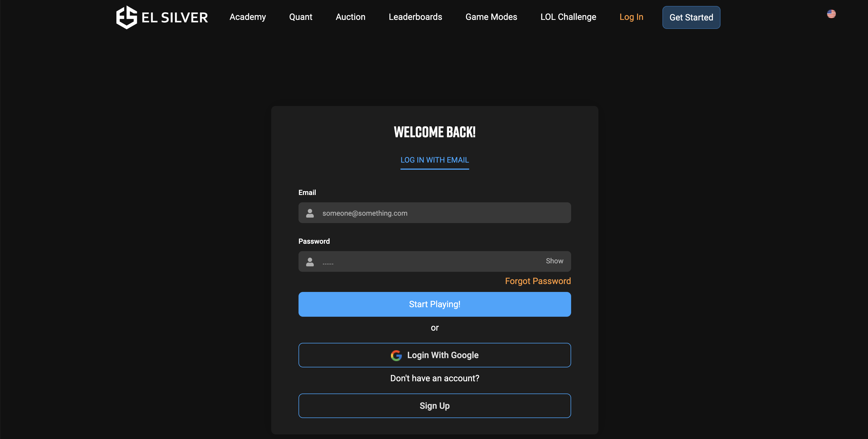The image size is (868, 439).
Task: Open the Game Modes menu item
Action: [491, 17]
